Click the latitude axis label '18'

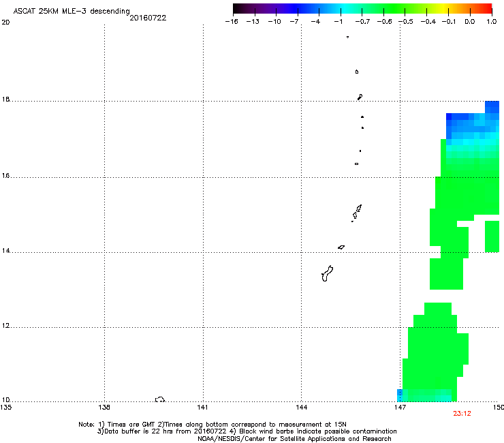click(x=5, y=99)
